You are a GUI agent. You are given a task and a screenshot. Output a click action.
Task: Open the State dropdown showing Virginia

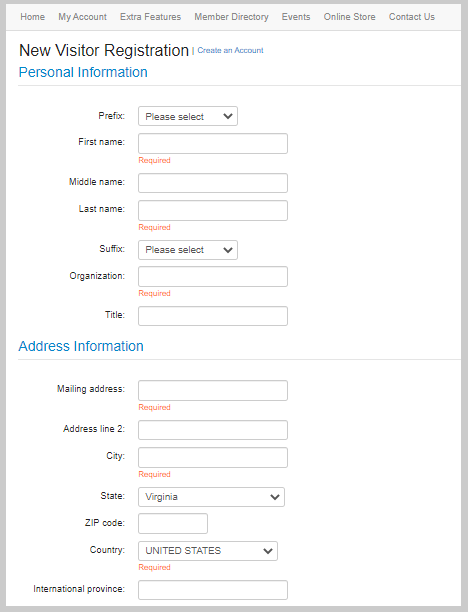(x=211, y=497)
